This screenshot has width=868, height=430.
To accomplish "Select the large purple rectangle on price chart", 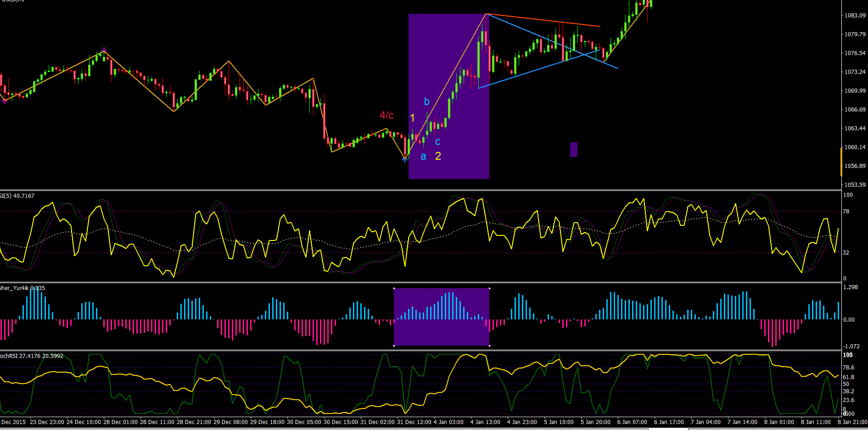I will 448,96.
